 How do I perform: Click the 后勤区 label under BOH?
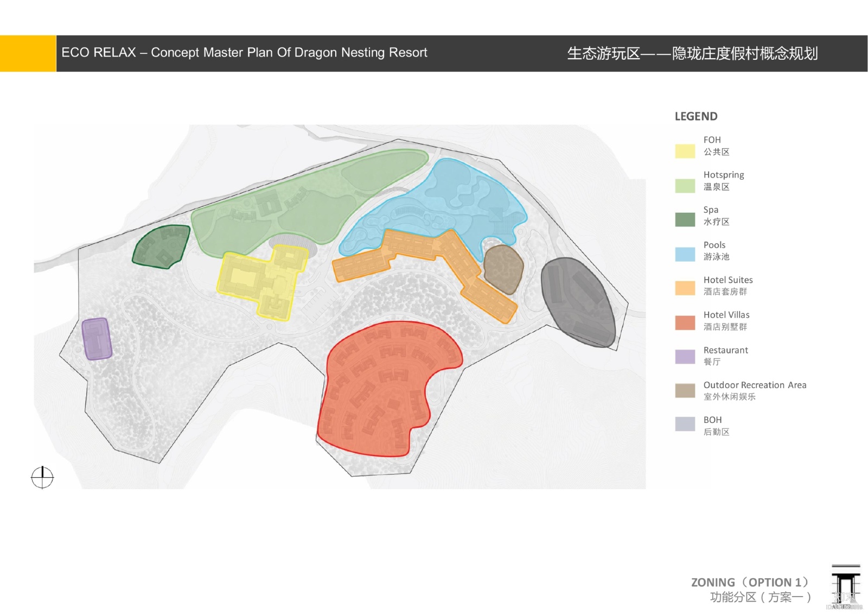pyautogui.click(x=717, y=432)
